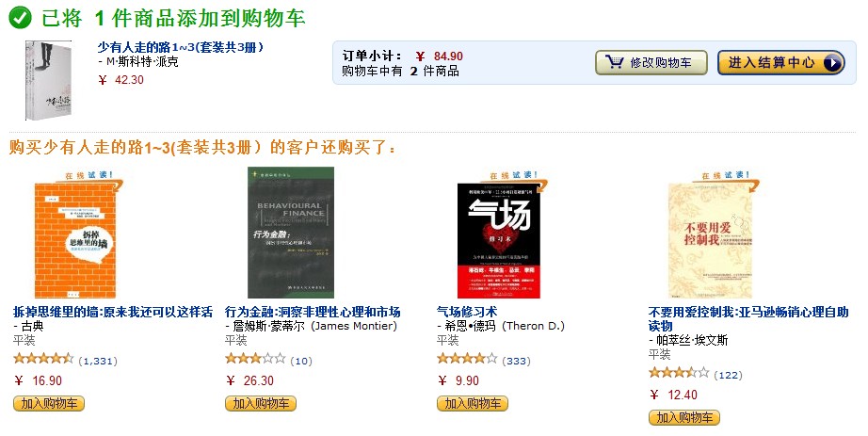The width and height of the screenshot is (868, 436).
Task: Click the arrow icon on 进入结算中心
Action: click(x=832, y=62)
